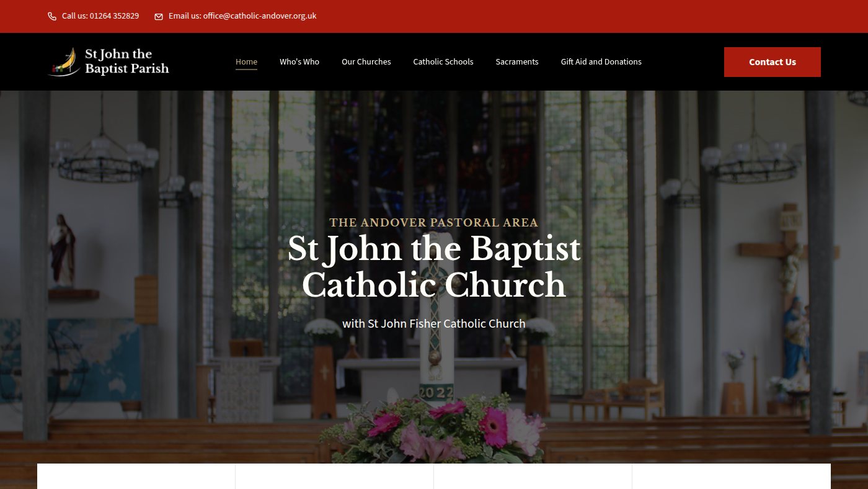This screenshot has width=868, height=489.
Task: Open the Our Churches menu
Action: 366,61
